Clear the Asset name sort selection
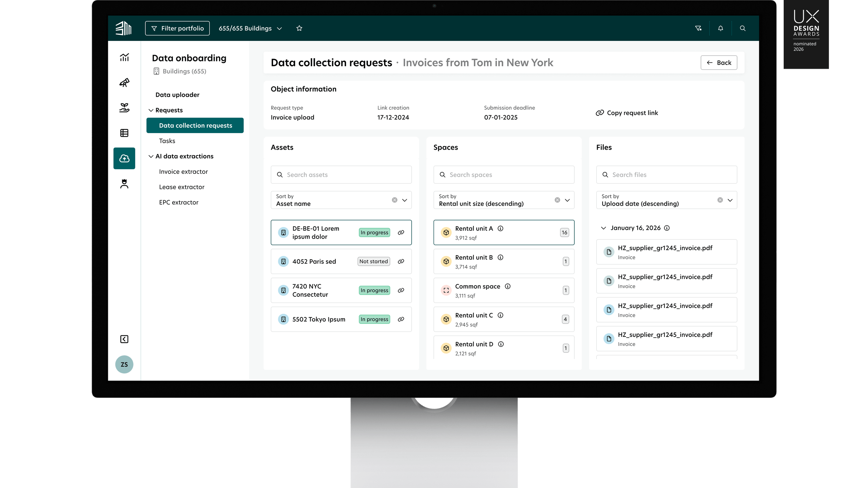This screenshot has height=488, width=868. (395, 200)
